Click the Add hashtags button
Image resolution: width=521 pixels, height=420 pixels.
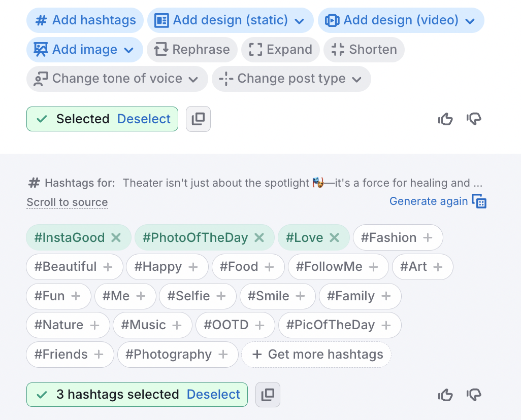85,20
